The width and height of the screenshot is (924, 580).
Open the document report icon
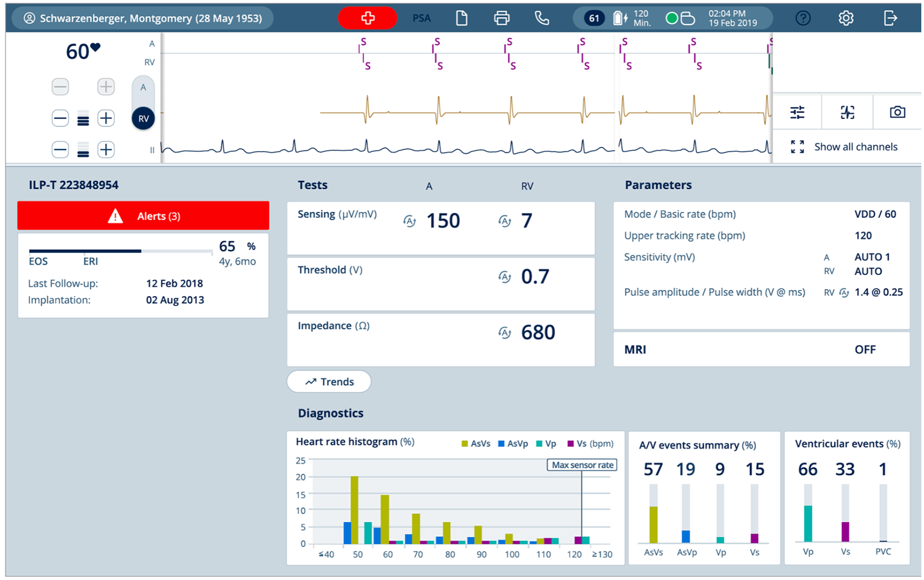(x=462, y=18)
